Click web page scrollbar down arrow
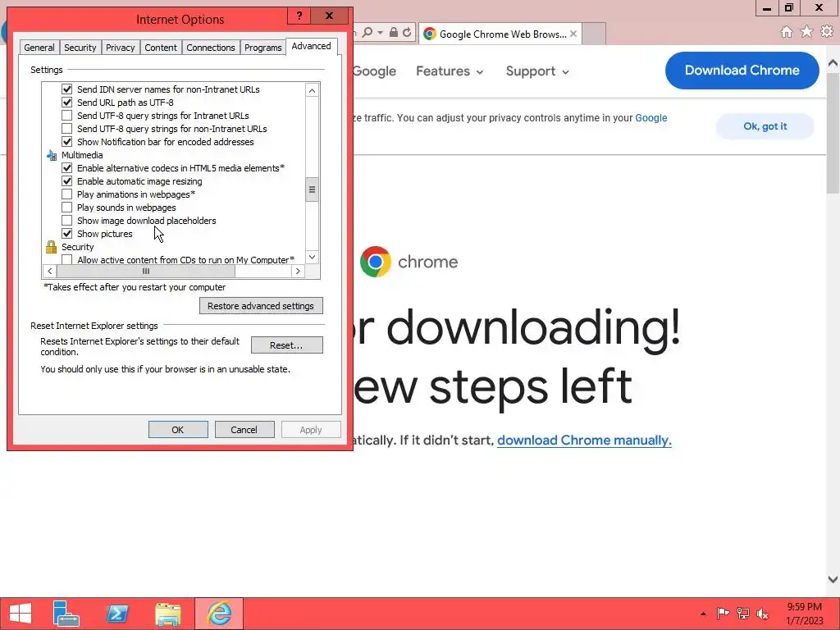This screenshot has height=630, width=840. tap(833, 579)
